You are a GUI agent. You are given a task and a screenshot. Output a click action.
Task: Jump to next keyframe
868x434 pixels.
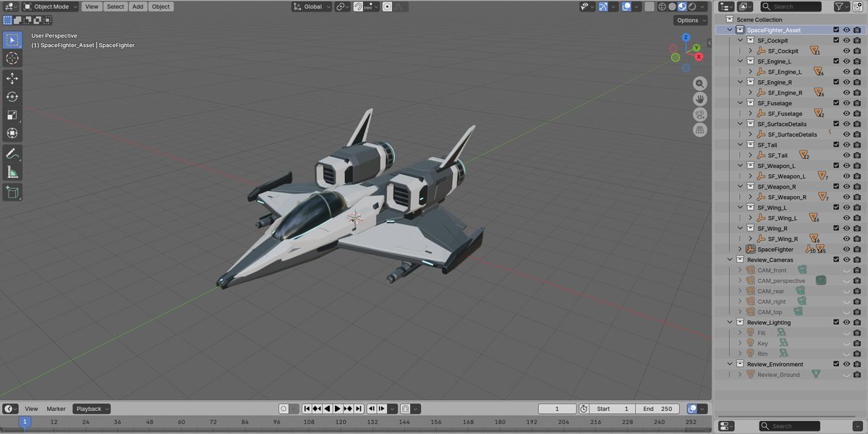348,409
